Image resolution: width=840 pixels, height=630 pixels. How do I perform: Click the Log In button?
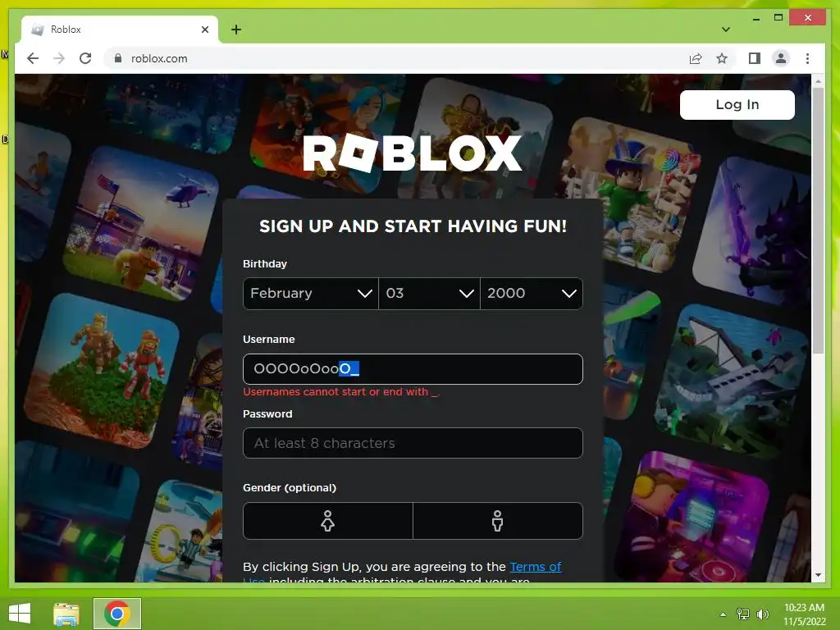click(x=737, y=104)
